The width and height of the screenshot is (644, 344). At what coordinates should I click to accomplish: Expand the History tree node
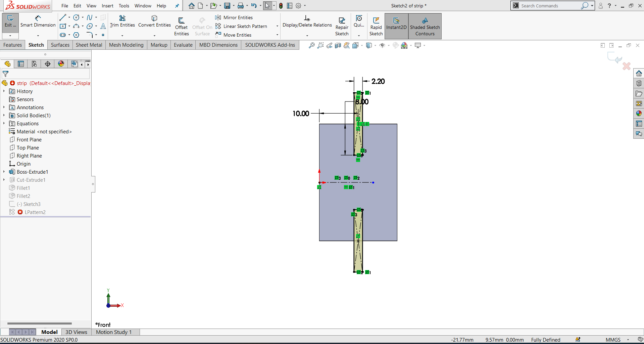(4, 91)
